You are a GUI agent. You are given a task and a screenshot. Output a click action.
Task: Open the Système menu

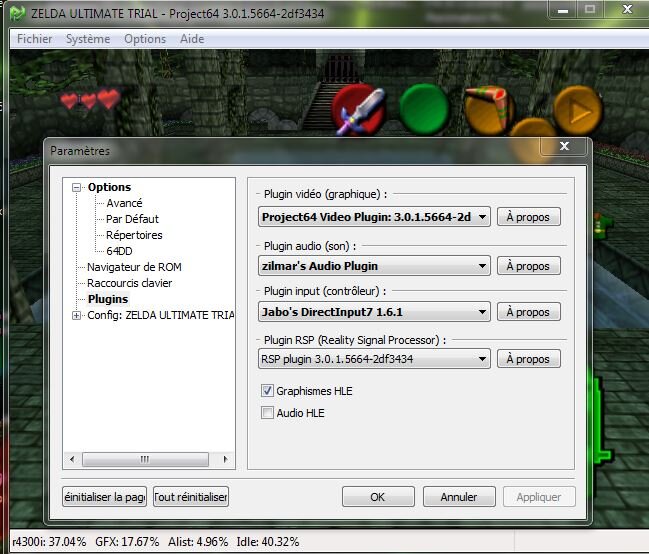pos(88,39)
